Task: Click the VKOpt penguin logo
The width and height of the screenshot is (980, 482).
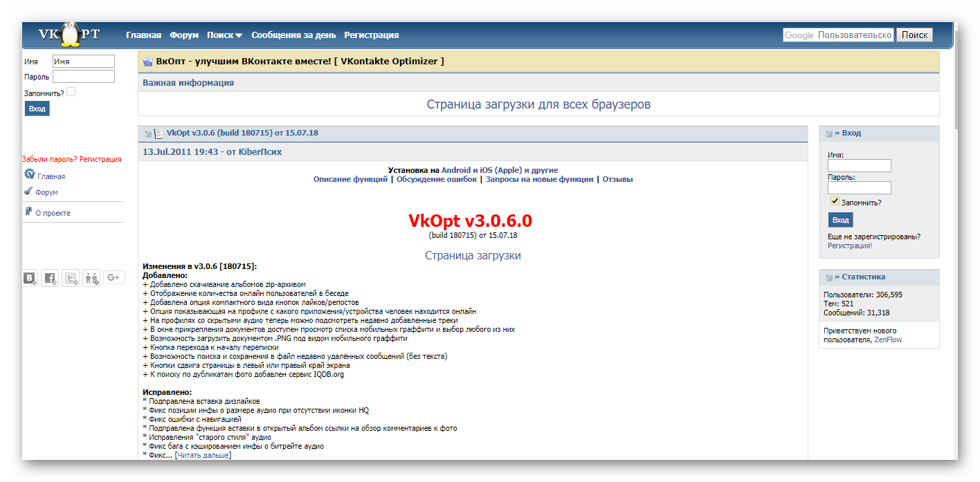Action: click(69, 35)
